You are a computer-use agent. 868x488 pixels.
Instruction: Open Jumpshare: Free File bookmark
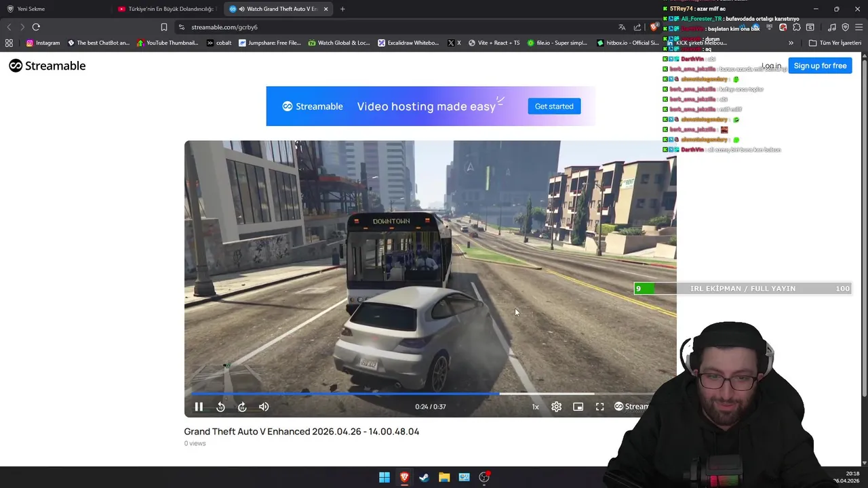[x=269, y=43]
